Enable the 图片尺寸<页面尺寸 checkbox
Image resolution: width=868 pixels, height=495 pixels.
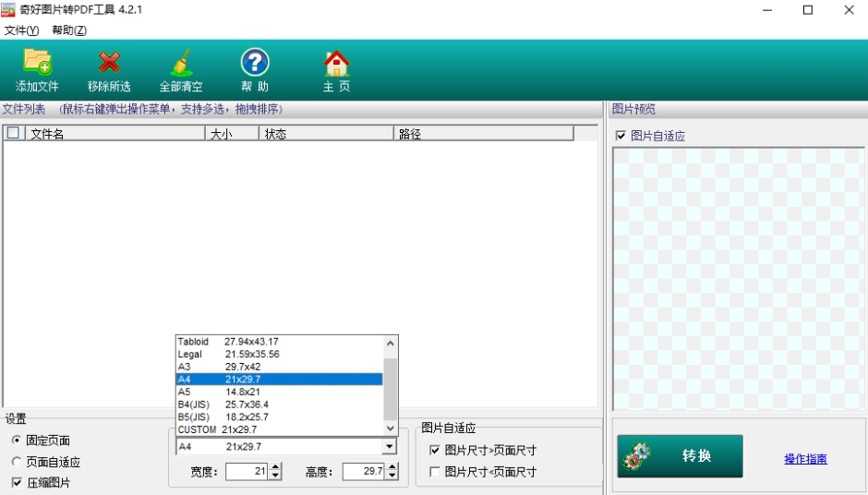[x=435, y=472]
